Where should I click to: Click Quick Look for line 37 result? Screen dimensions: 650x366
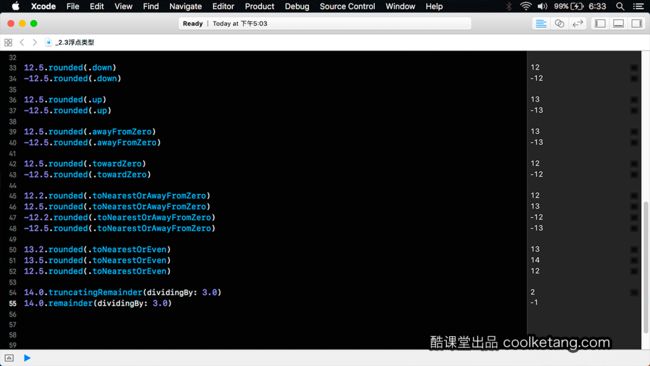click(634, 110)
